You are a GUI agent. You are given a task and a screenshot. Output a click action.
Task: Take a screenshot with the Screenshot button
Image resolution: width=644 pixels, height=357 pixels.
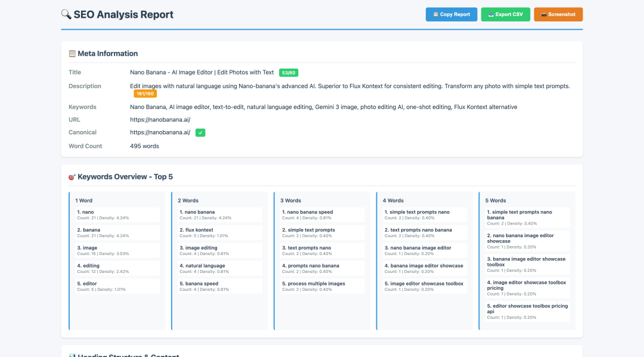[x=558, y=14]
